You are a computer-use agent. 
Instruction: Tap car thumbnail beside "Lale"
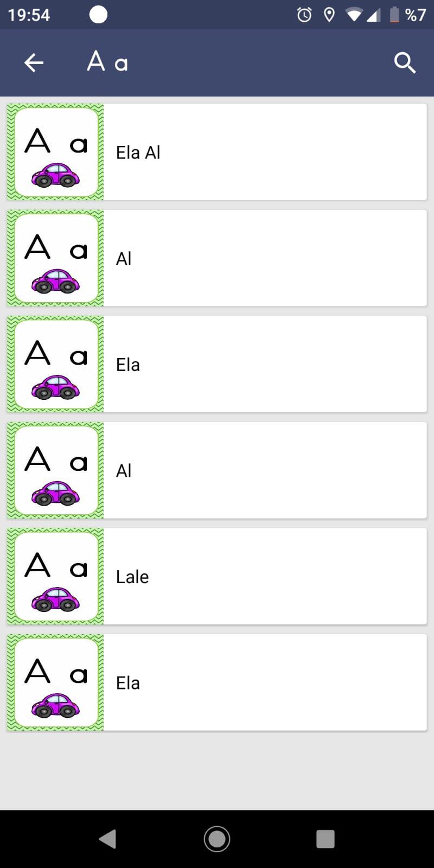(55, 576)
